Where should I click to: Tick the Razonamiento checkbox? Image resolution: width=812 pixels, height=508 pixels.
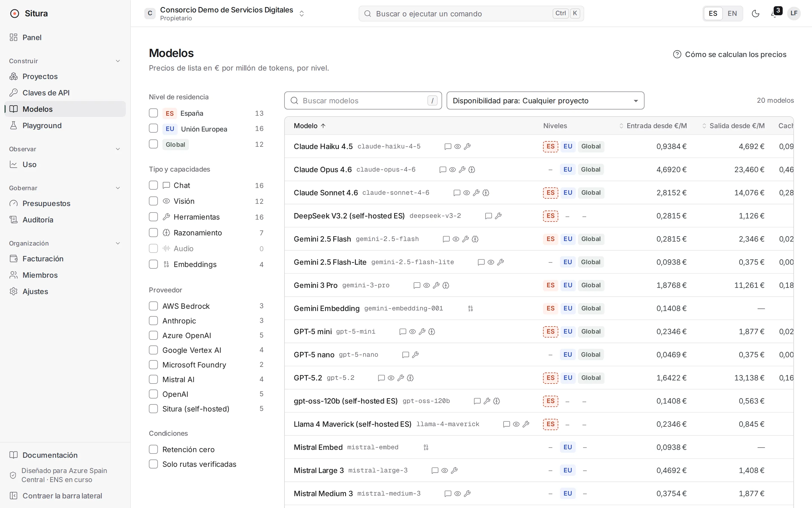153,233
